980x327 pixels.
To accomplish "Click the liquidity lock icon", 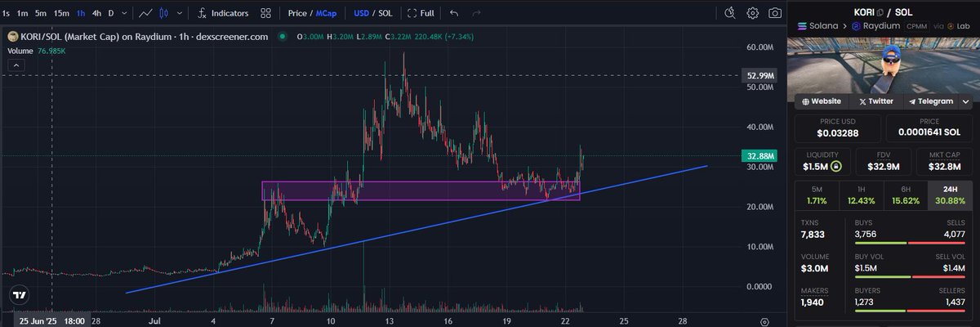I will coord(835,167).
